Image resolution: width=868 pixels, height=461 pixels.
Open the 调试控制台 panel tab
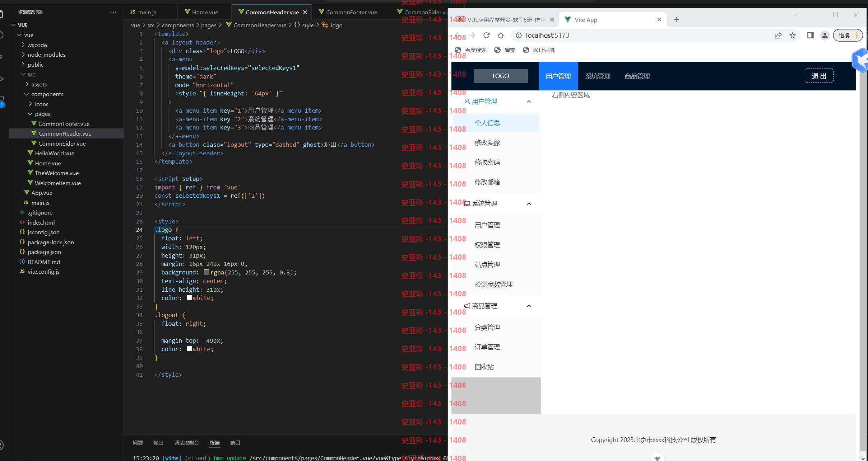[x=186, y=442]
